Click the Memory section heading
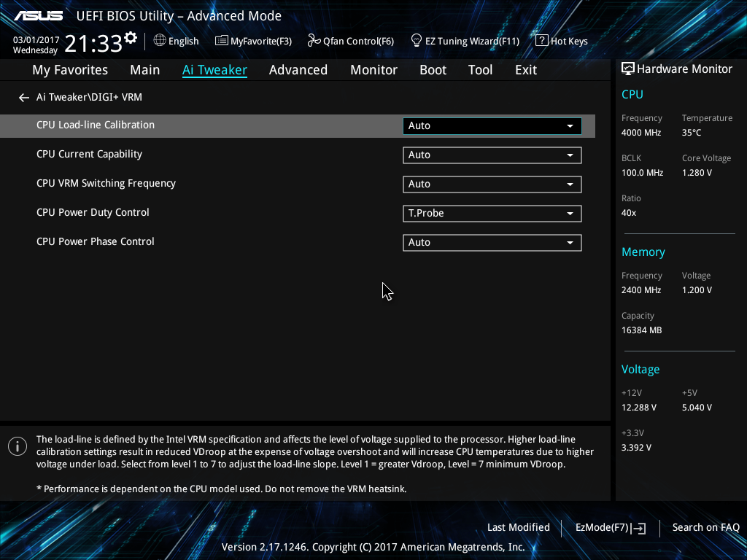 (x=643, y=252)
